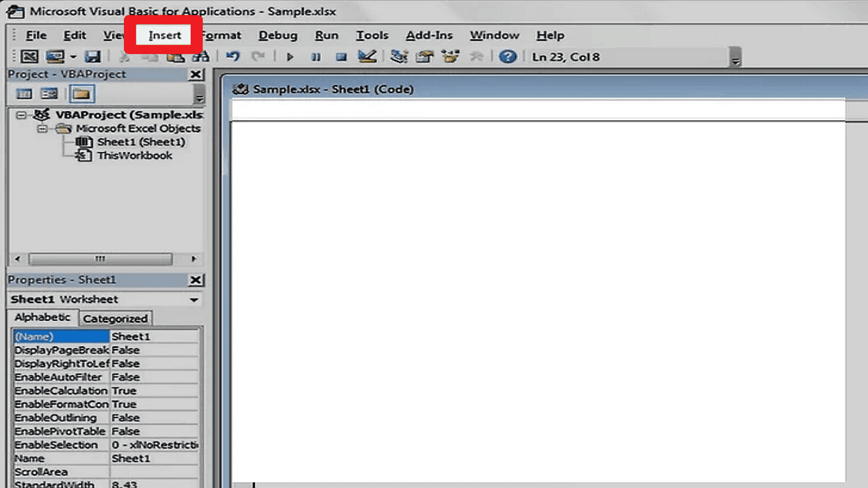868x488 pixels.
Task: Click the Break pause icon
Action: (316, 57)
